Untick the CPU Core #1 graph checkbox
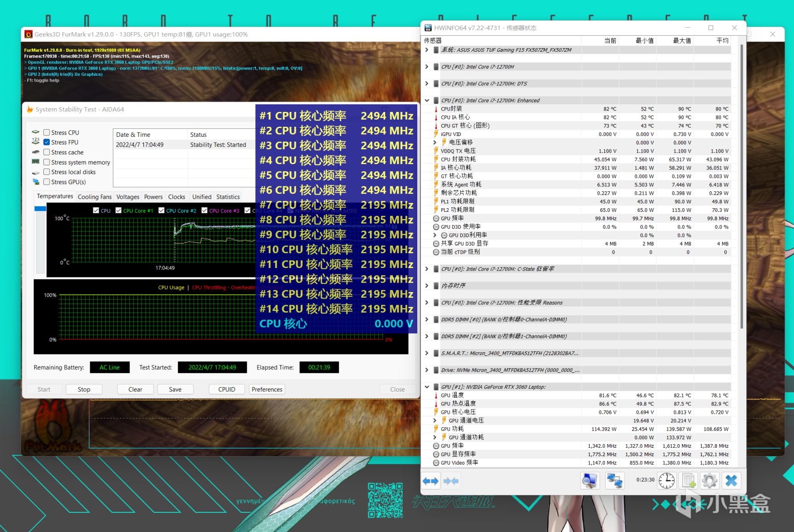794x532 pixels. (118, 210)
